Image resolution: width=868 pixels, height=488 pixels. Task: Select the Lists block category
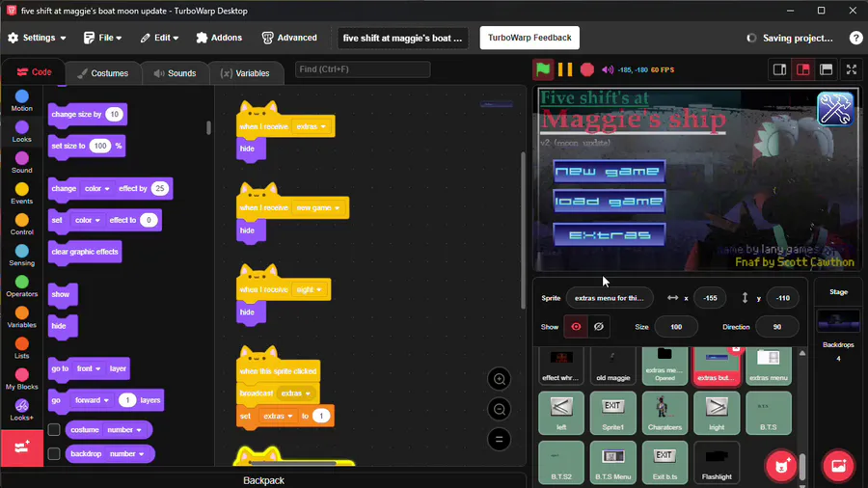click(21, 349)
